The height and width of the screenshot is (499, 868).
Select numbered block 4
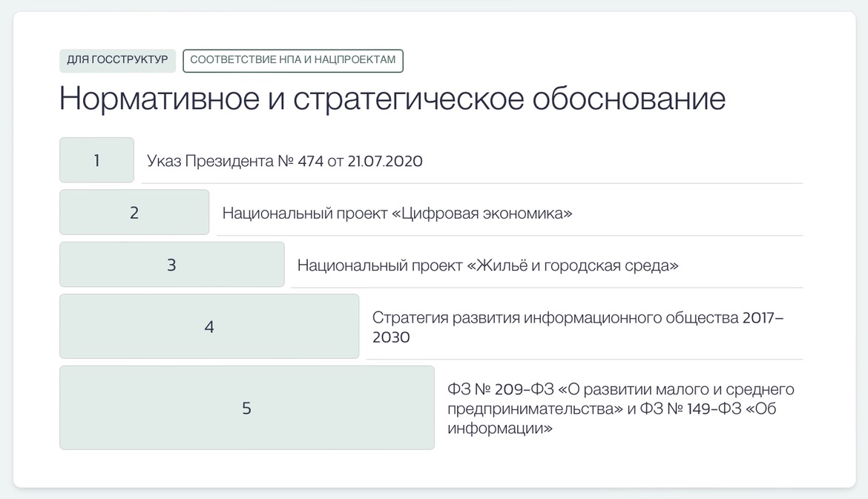pyautogui.click(x=209, y=326)
